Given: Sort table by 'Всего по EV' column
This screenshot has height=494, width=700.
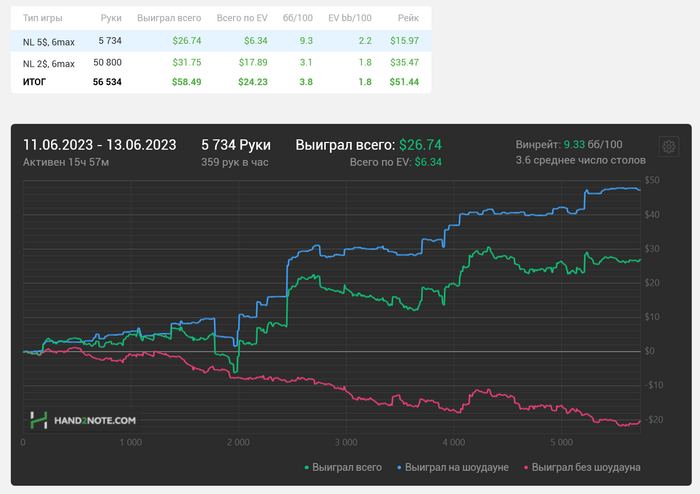Looking at the screenshot, I should tap(242, 18).
